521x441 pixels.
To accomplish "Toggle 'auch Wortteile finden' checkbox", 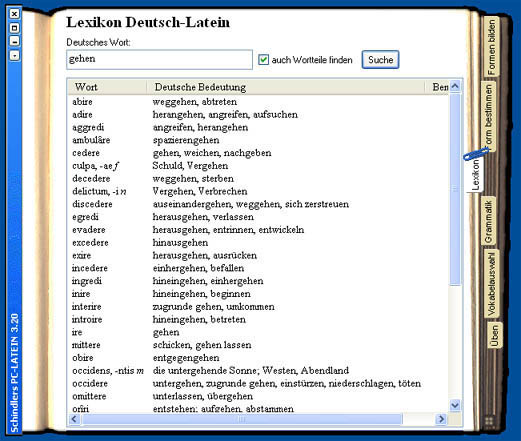I will 263,60.
